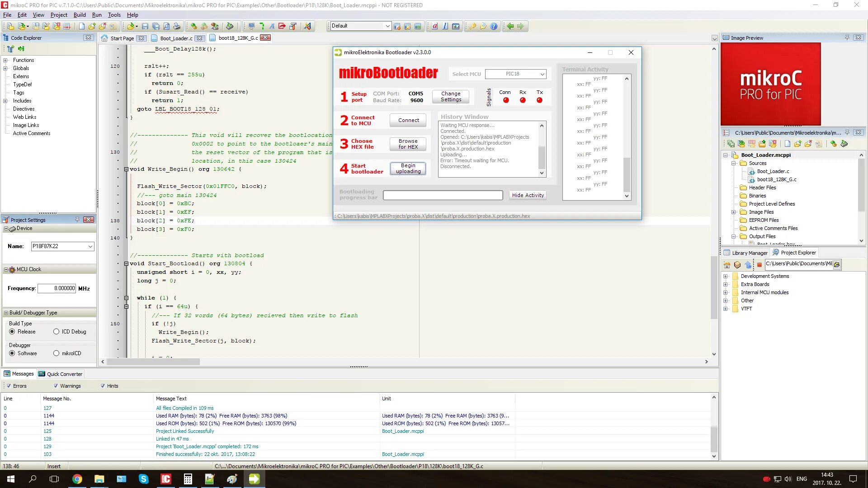868x488 pixels.
Task: Switch to the Boot_Loader.c tab
Action: tap(176, 38)
